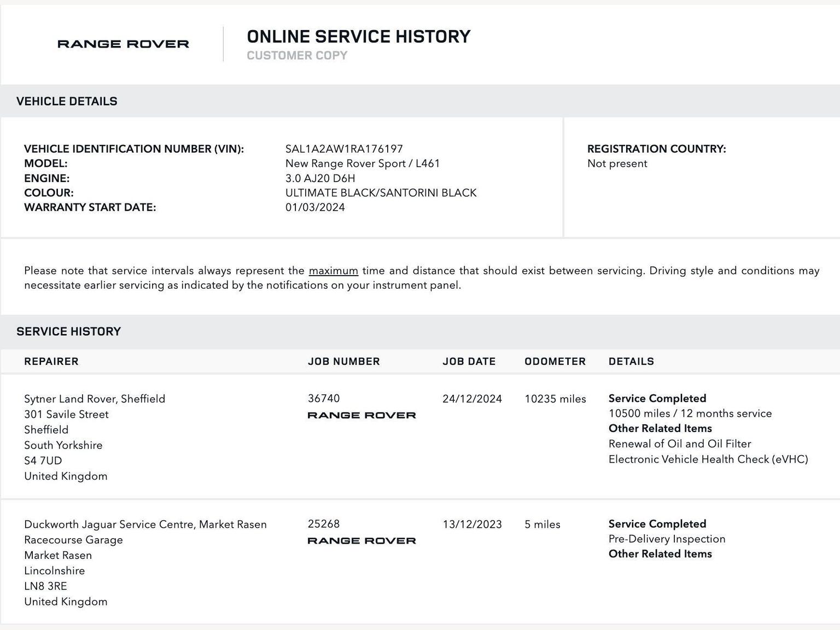Click the Job Date column header
This screenshot has height=630, width=840.
469,361
